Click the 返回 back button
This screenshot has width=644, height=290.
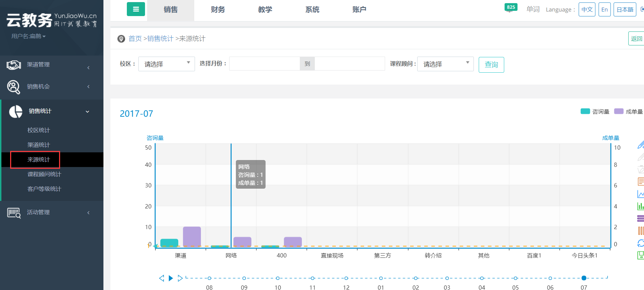[636, 39]
